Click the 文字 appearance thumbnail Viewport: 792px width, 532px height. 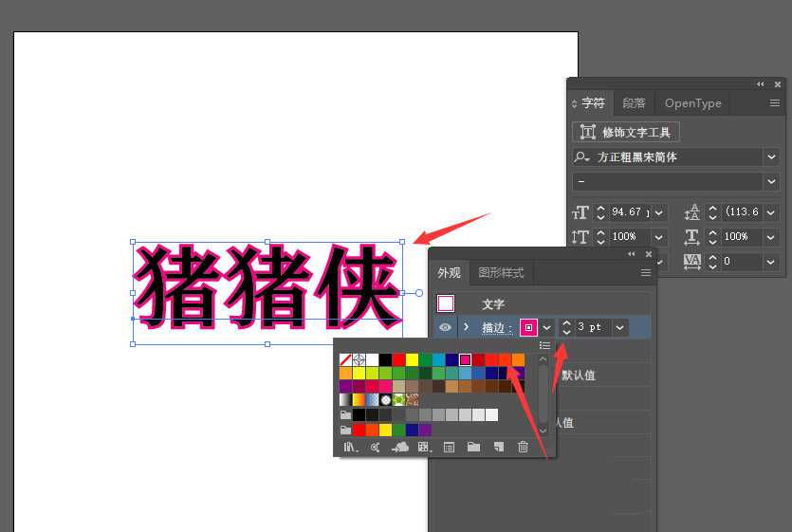pos(446,303)
